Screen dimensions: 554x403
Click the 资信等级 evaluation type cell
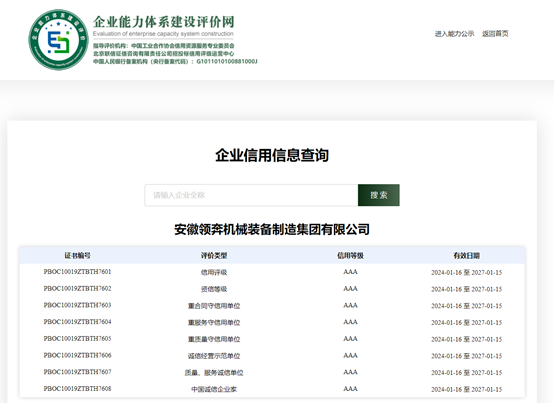coord(214,289)
